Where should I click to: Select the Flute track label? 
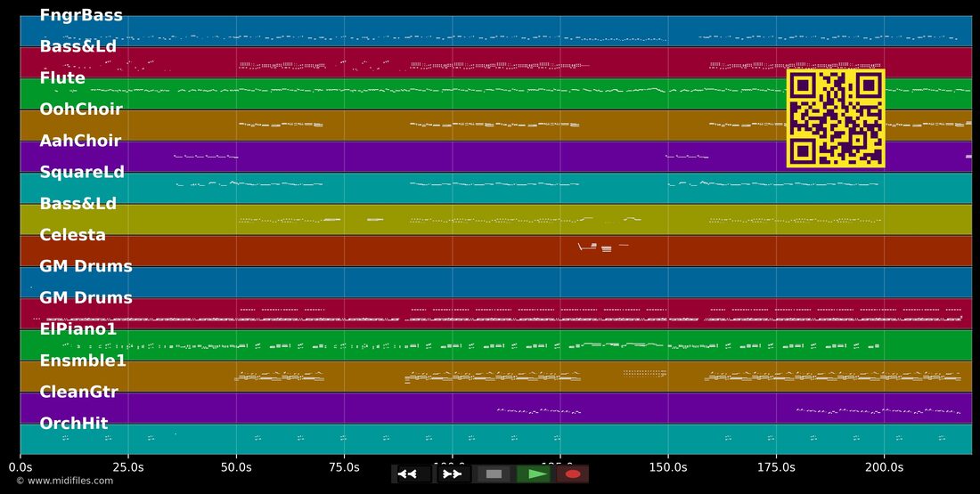coord(62,77)
